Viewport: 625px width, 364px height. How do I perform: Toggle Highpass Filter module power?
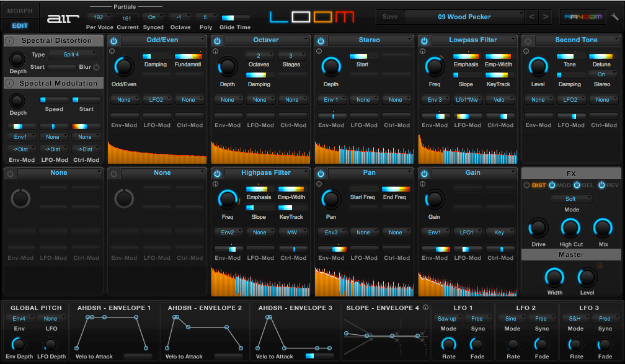pyautogui.click(x=217, y=174)
